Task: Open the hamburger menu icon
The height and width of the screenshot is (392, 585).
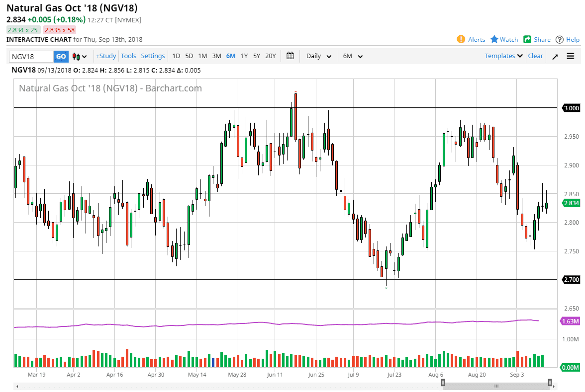Action: coord(571,56)
